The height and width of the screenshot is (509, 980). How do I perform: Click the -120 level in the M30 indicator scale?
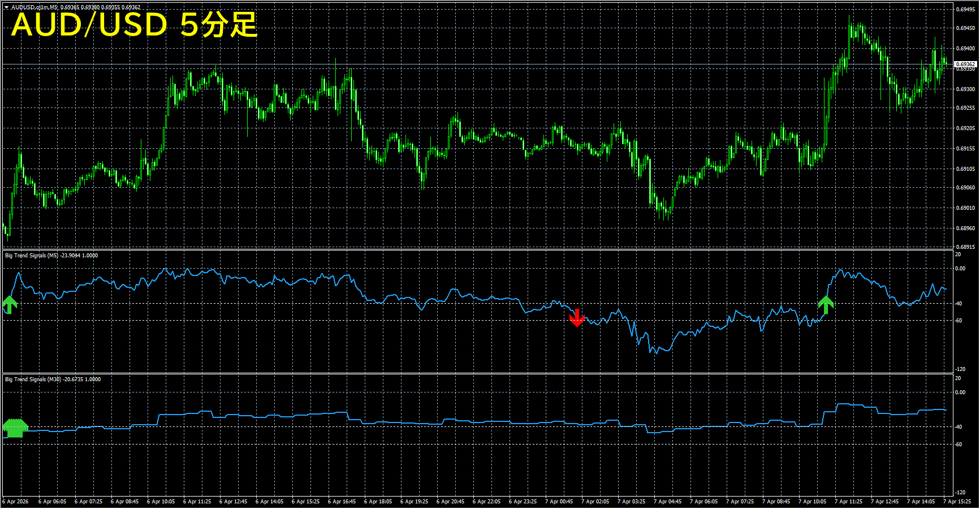click(960, 493)
